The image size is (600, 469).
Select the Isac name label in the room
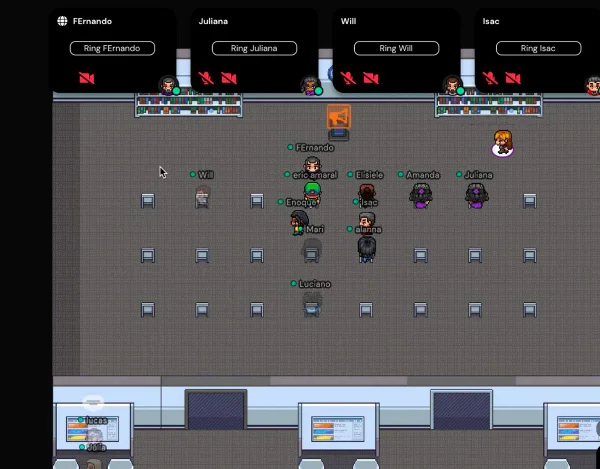369,202
